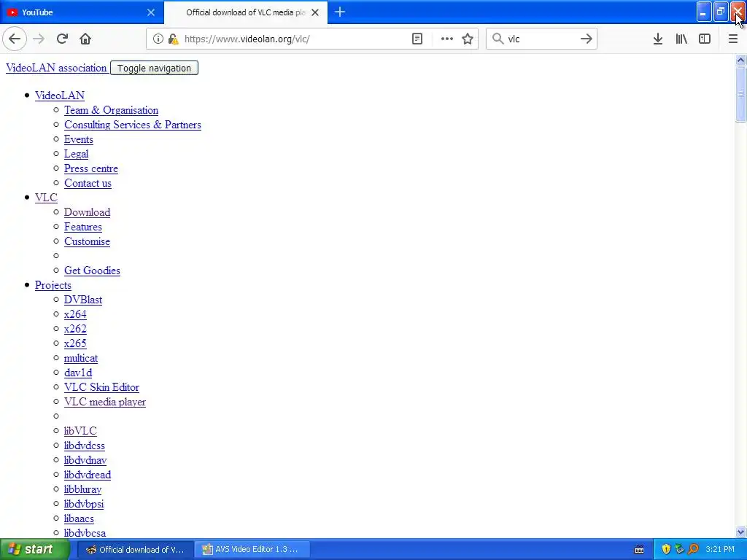This screenshot has height=560, width=747.
Task: Open the multicat link
Action: [81, 358]
